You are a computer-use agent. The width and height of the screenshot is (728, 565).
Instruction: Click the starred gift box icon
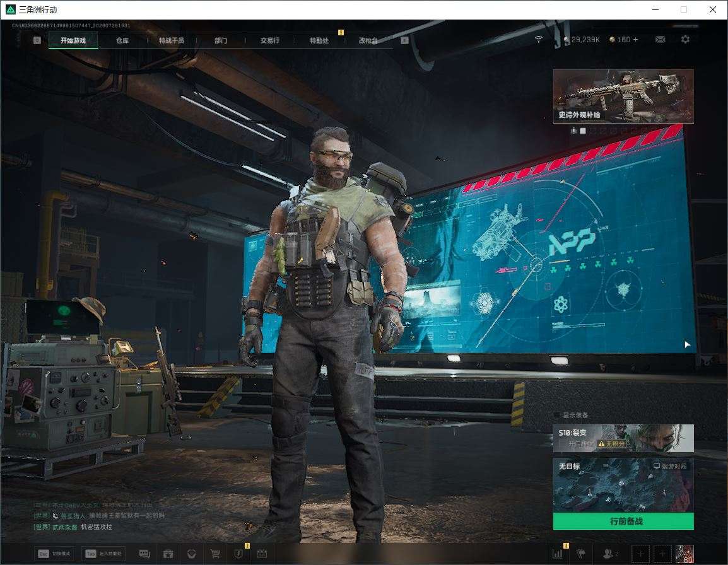tap(168, 554)
